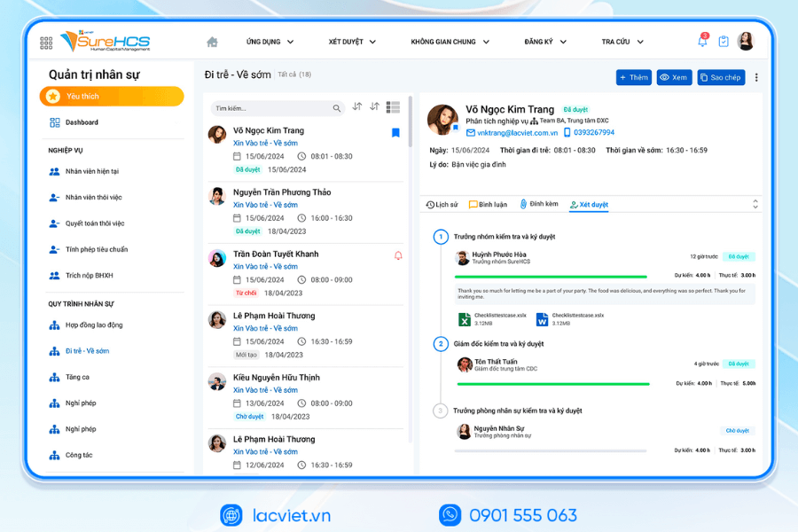The image size is (798, 532).
Task: Toggle reminder bell on Trần Đoàn Tuyết Khanh
Action: 397,255
